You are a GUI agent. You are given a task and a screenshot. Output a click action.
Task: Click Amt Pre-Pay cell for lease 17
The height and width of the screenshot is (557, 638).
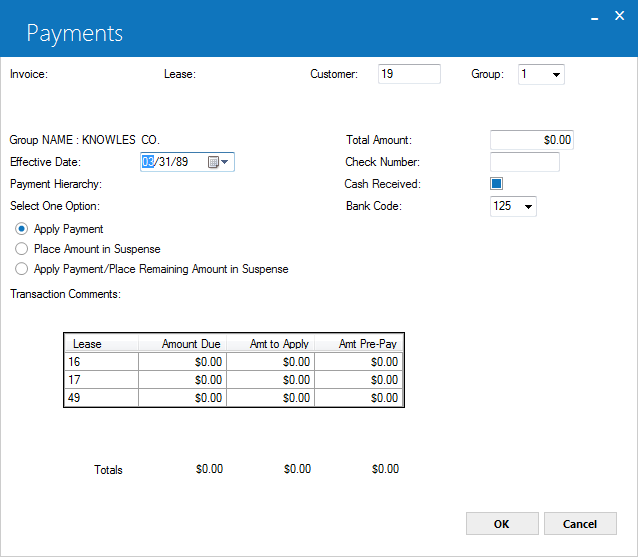point(358,380)
